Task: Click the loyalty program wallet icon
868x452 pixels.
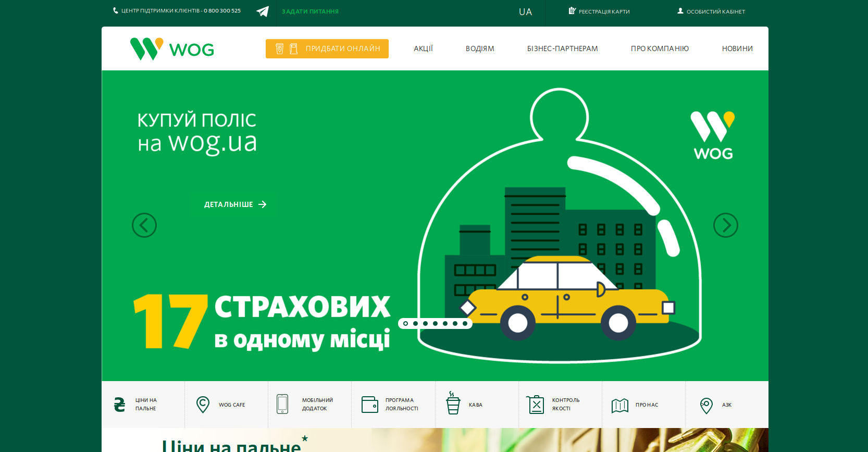Action: pyautogui.click(x=370, y=405)
